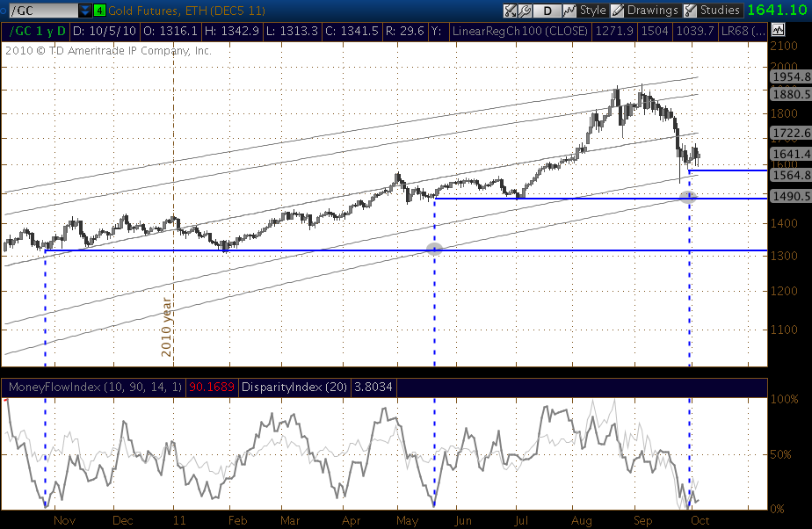Open the Drawings menu

tap(646, 11)
